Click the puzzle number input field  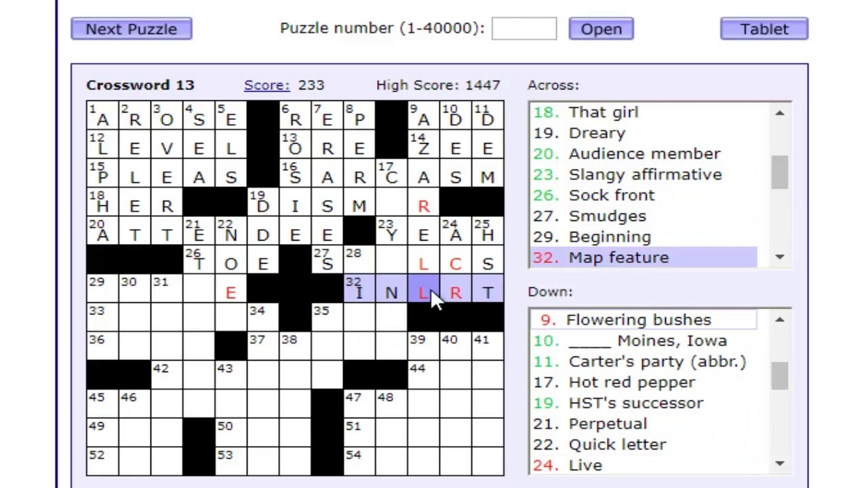coord(524,28)
